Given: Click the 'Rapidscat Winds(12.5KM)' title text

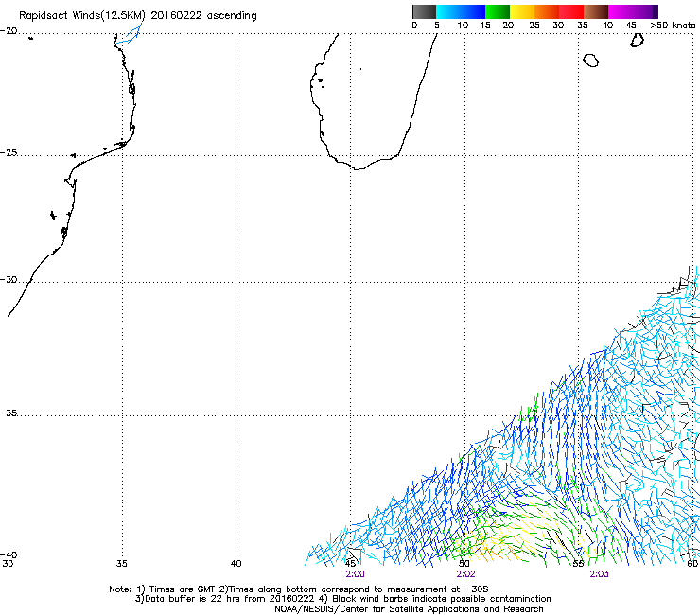Looking at the screenshot, I should coord(82,16).
